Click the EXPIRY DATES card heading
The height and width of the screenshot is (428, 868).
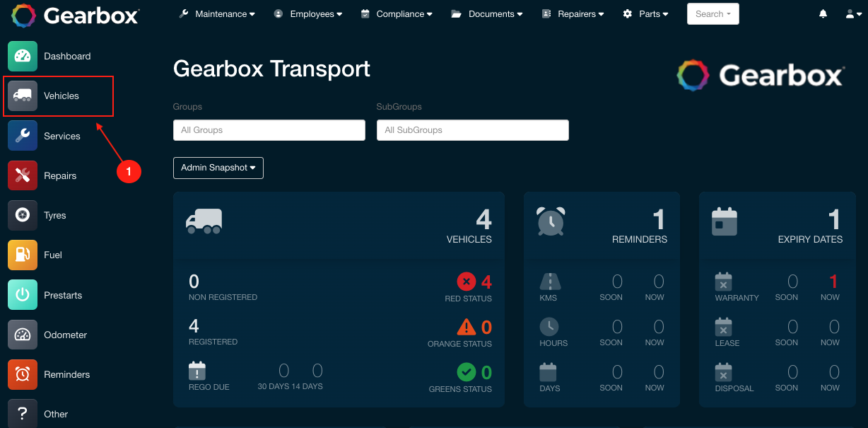810,239
